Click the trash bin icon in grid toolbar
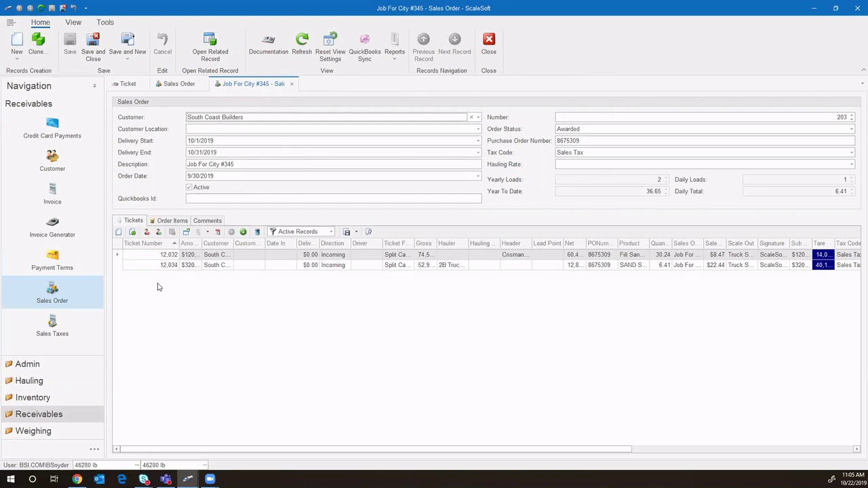868x488 pixels. coord(257,232)
